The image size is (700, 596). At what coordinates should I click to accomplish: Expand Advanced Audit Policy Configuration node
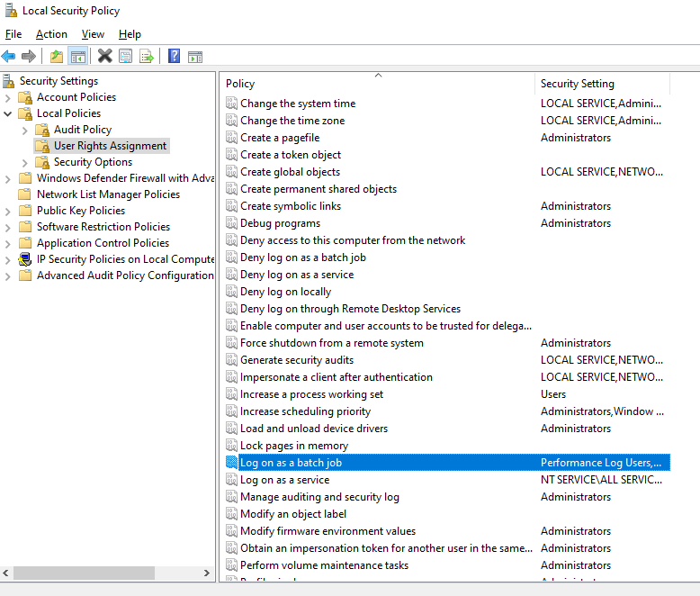(7, 276)
